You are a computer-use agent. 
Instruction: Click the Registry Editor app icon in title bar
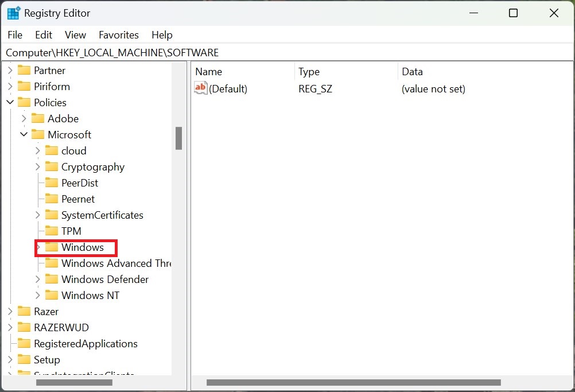pos(14,13)
